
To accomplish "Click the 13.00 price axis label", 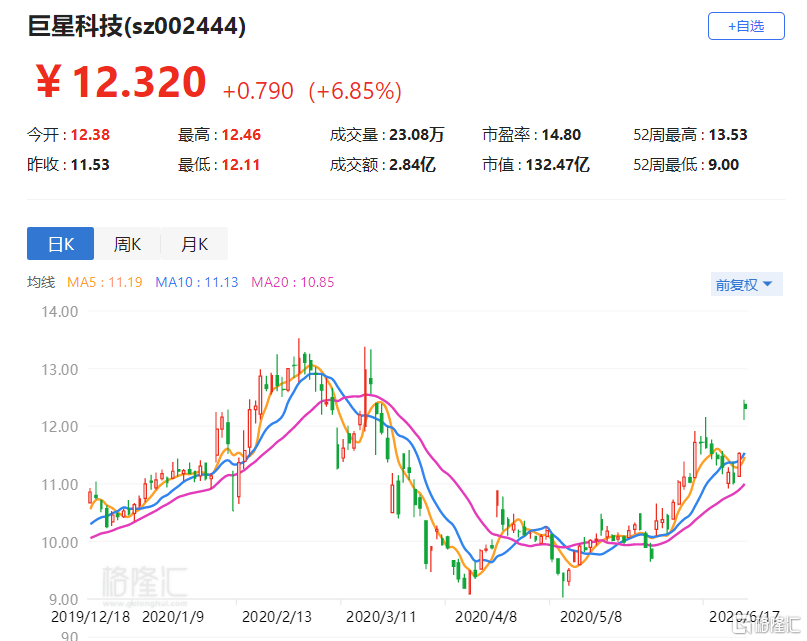I will tap(60, 369).
